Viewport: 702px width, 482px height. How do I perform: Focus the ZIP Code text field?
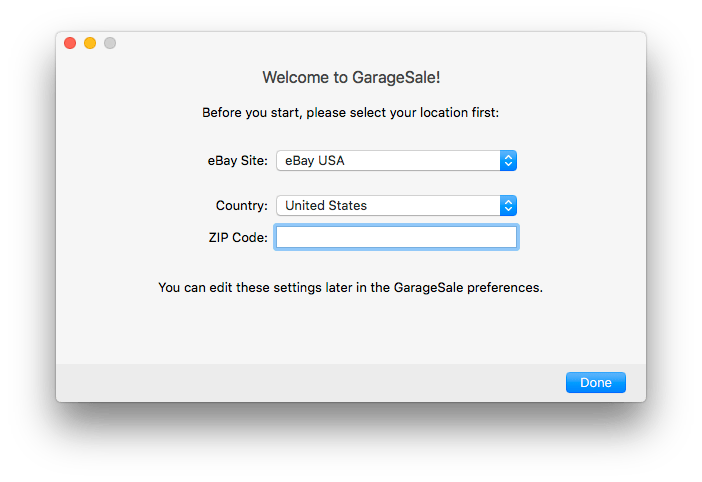click(396, 237)
